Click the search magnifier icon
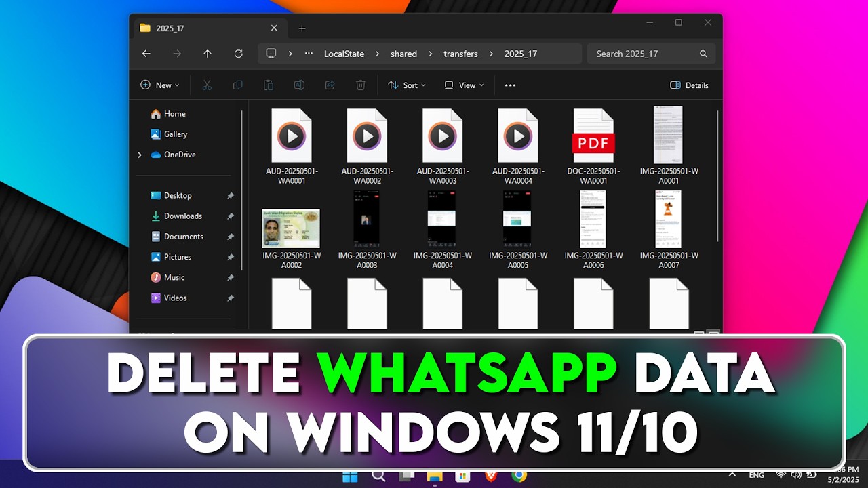Screen dimensions: 868x488 point(703,54)
